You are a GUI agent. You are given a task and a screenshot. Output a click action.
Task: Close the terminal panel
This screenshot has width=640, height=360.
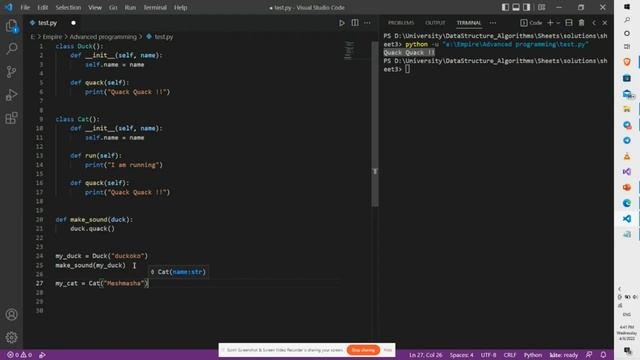pos(605,23)
